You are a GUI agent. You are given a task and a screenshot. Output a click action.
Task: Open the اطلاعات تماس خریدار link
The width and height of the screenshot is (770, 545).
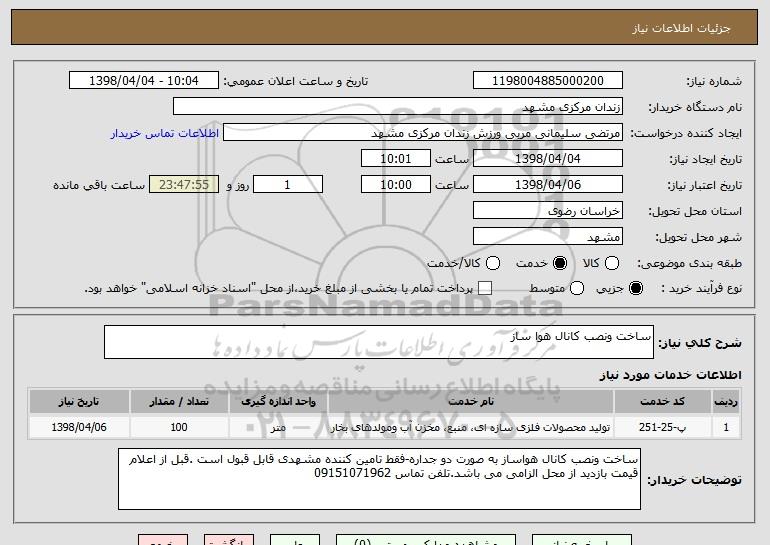pyautogui.click(x=165, y=133)
